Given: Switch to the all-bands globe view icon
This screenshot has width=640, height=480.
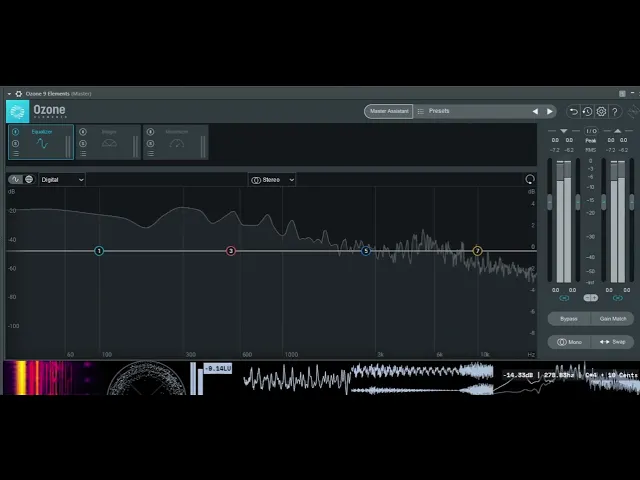Looking at the screenshot, I should click(x=29, y=179).
